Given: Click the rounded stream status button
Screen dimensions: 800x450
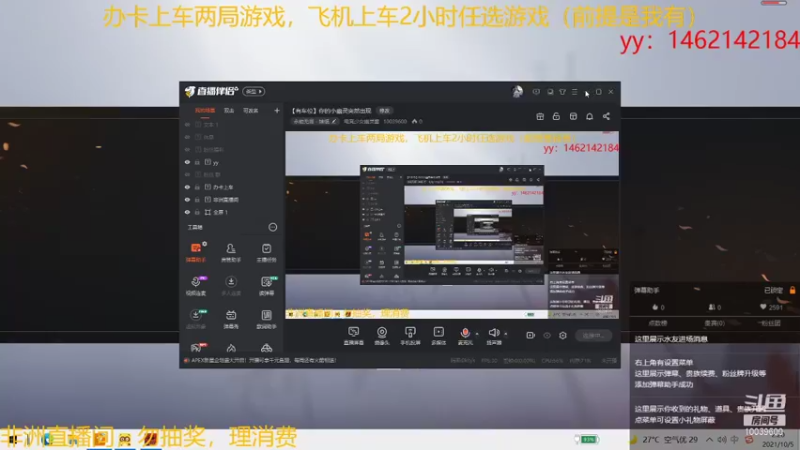Looking at the screenshot, I should tap(593, 335).
